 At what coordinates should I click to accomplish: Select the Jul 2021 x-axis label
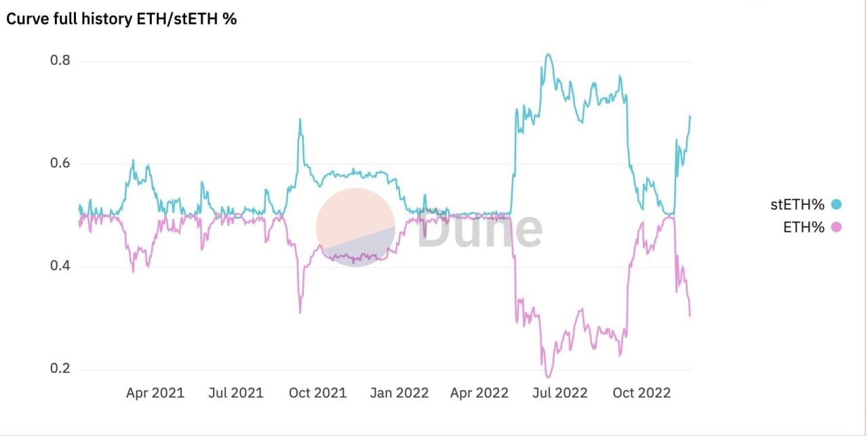(235, 393)
